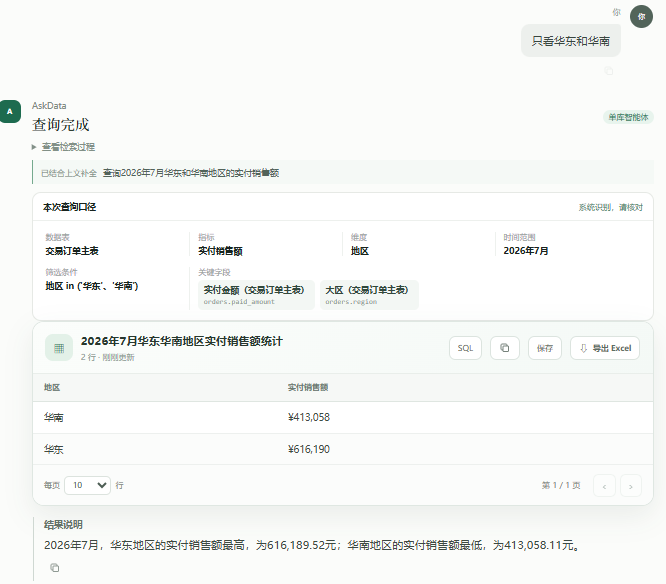The image size is (666, 584).
Task: Click the 2026年7月 time range value
Action: point(525,251)
